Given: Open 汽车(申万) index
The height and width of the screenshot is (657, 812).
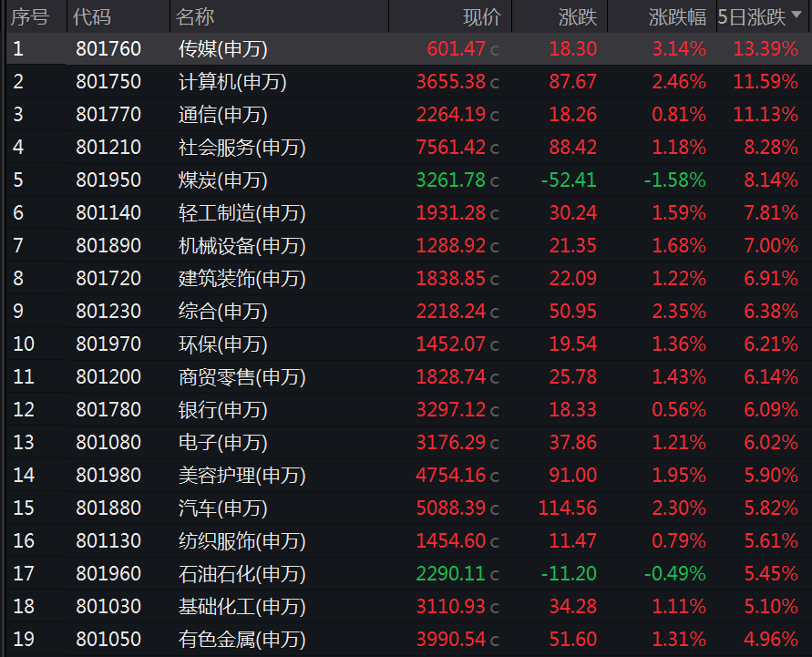Looking at the screenshot, I should tap(223, 508).
